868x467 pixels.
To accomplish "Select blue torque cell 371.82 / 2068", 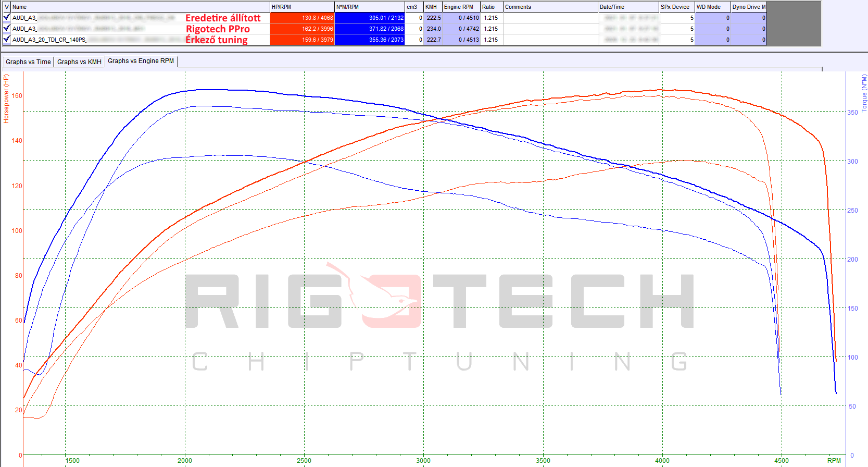I will coord(370,29).
